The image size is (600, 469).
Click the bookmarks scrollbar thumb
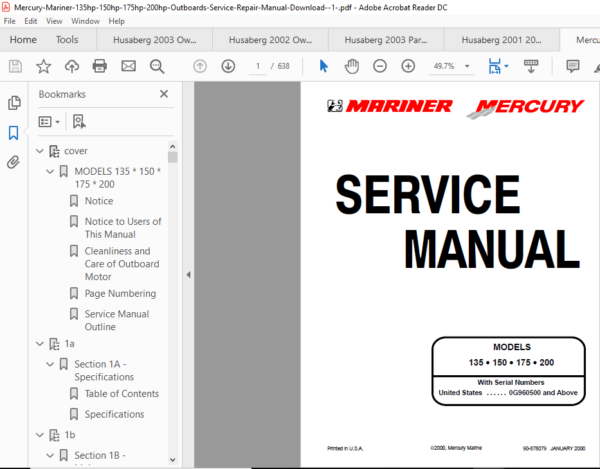coord(172,157)
